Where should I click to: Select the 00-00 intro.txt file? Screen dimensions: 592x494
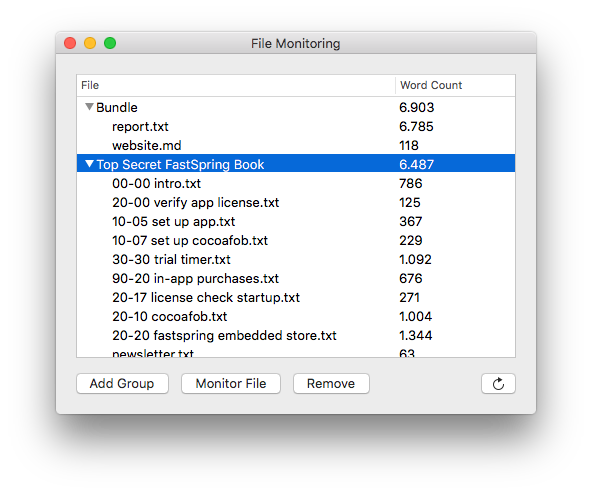(x=296, y=184)
